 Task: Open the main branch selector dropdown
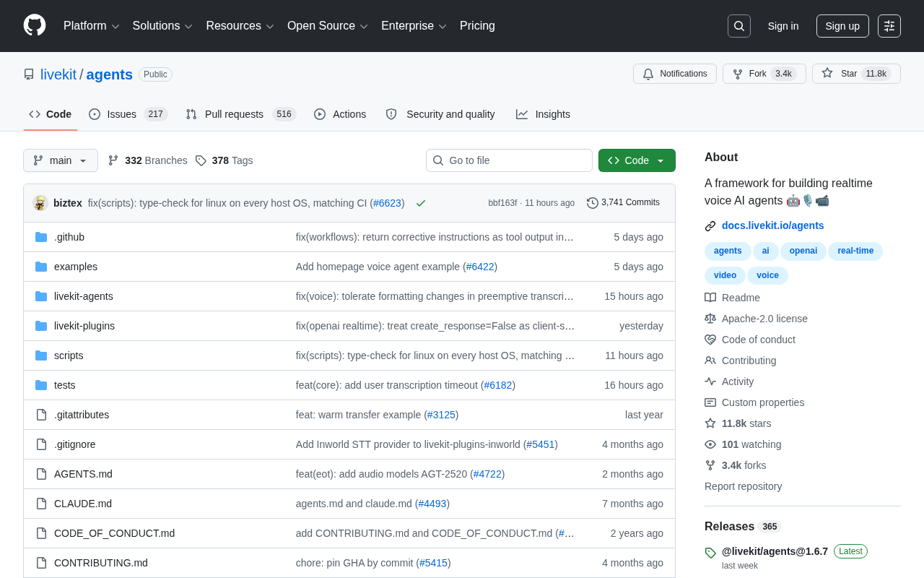tap(61, 160)
